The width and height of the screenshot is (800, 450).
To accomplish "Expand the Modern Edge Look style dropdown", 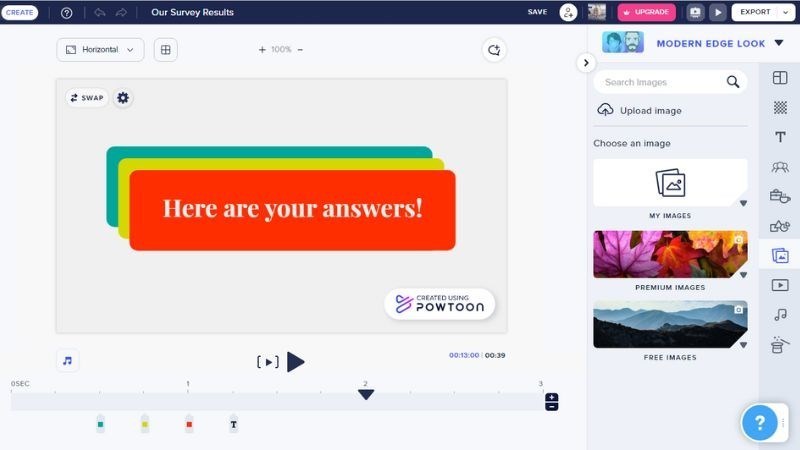I will coord(779,43).
